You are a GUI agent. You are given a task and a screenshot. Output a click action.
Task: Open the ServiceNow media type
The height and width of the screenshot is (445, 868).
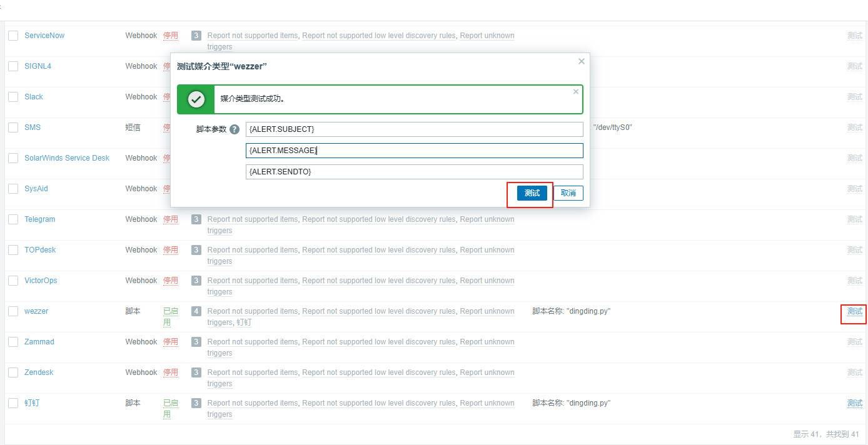[x=44, y=36]
